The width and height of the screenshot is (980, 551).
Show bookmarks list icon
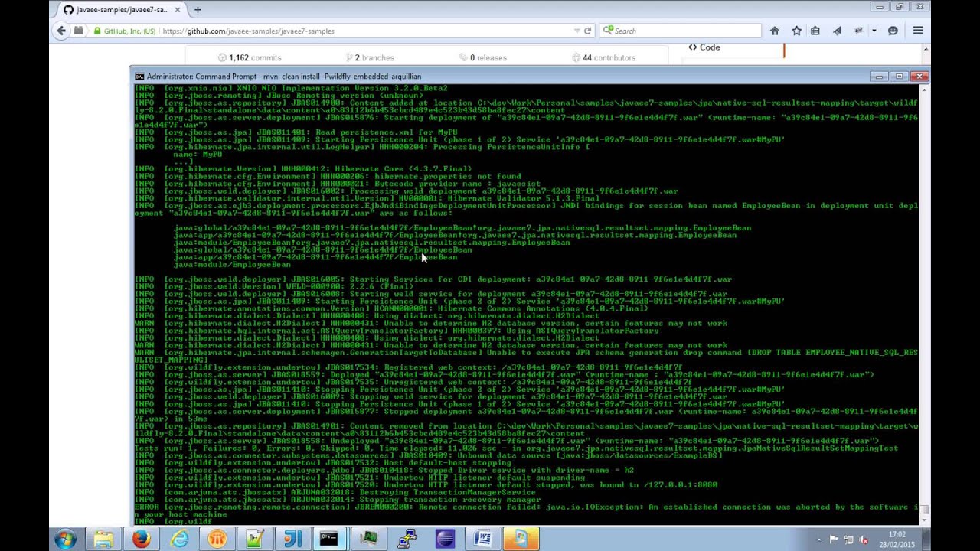point(815,31)
